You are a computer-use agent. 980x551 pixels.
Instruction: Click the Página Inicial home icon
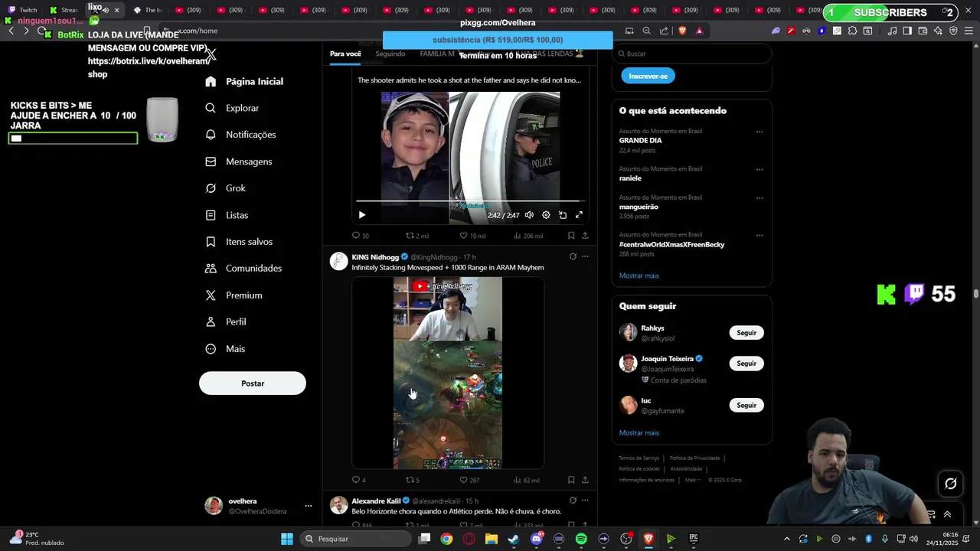click(x=211, y=81)
